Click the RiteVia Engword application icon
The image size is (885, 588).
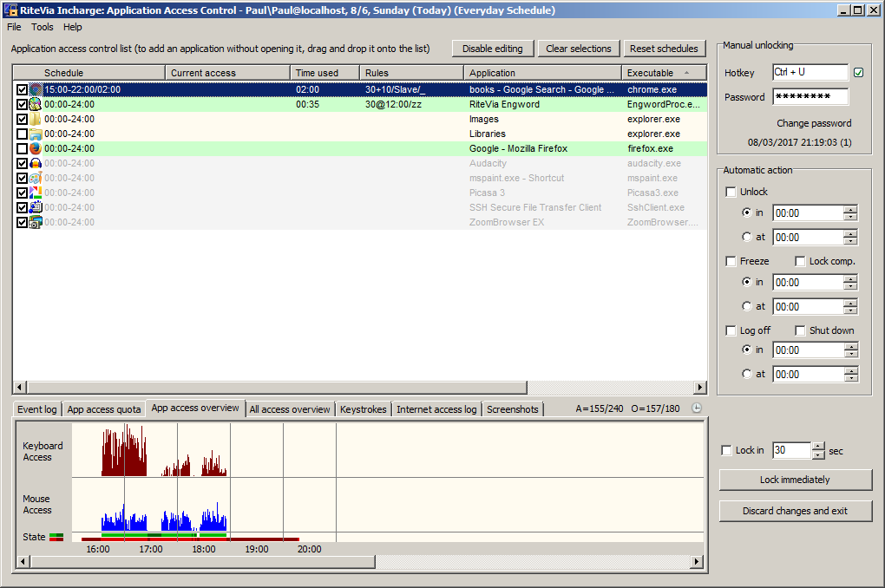coord(36,104)
